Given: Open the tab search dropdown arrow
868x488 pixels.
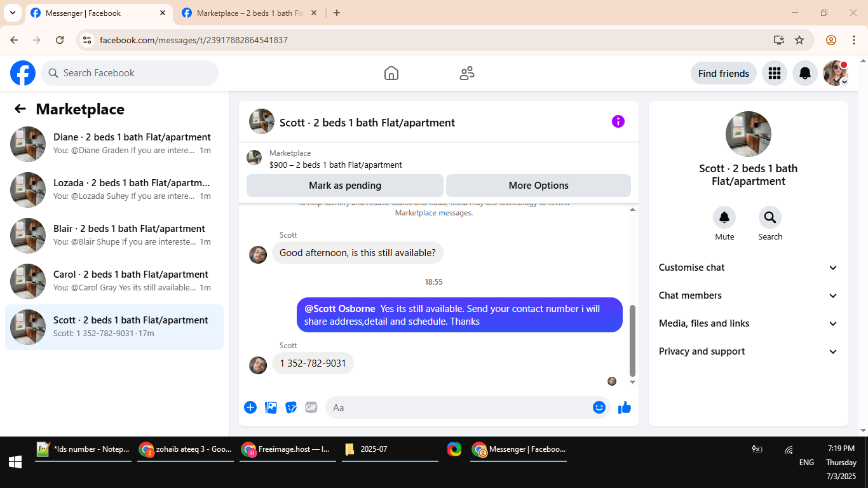Looking at the screenshot, I should (12, 13).
